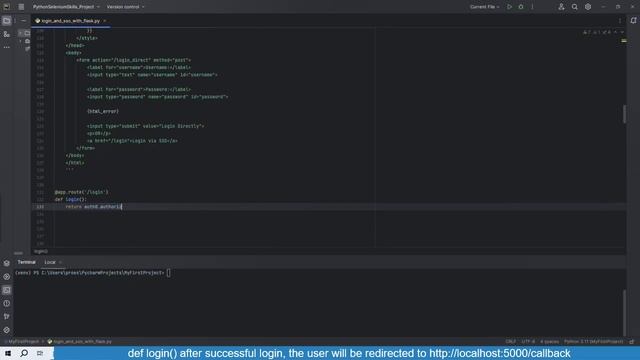Screen dimensions: 640x360
Task: Open the Problems tool window icon
Action: click(x=7, y=303)
